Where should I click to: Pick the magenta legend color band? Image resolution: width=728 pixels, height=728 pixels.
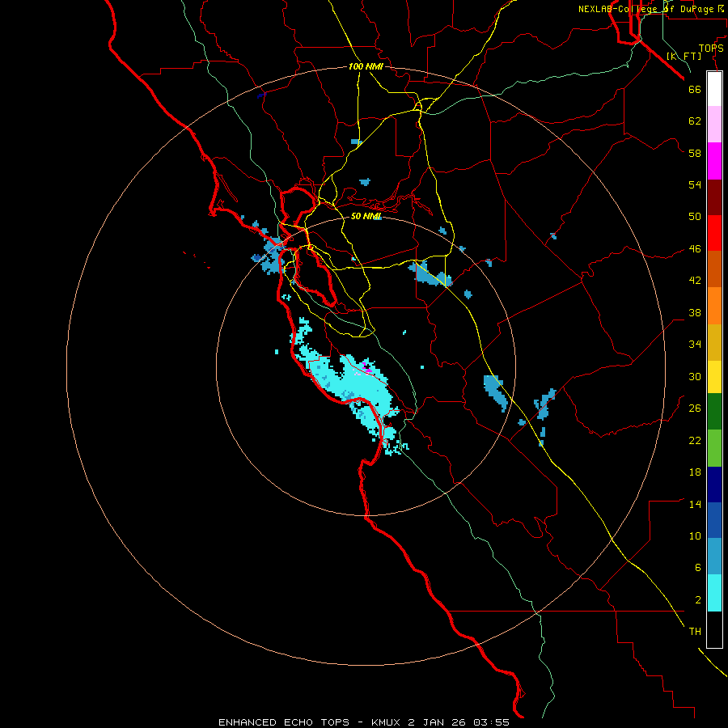pos(714,161)
